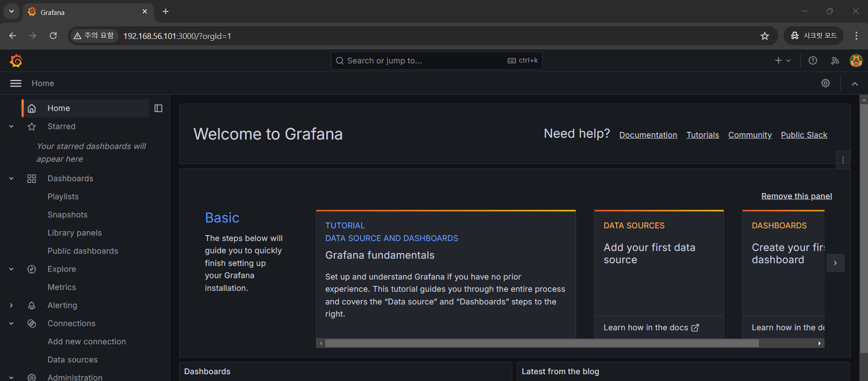Viewport: 868px width, 381px height.
Task: Expand the Alerting section
Action: click(x=11, y=305)
